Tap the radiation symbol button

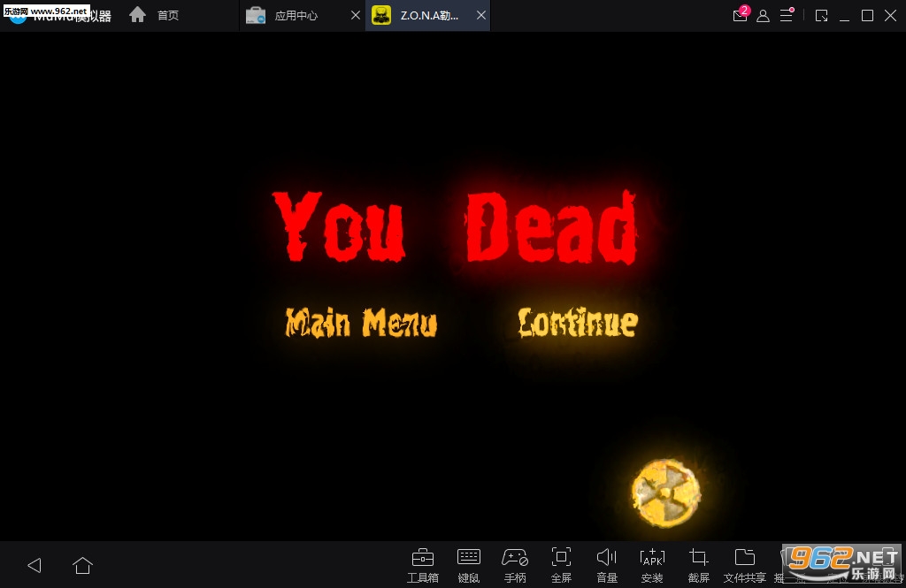click(665, 493)
